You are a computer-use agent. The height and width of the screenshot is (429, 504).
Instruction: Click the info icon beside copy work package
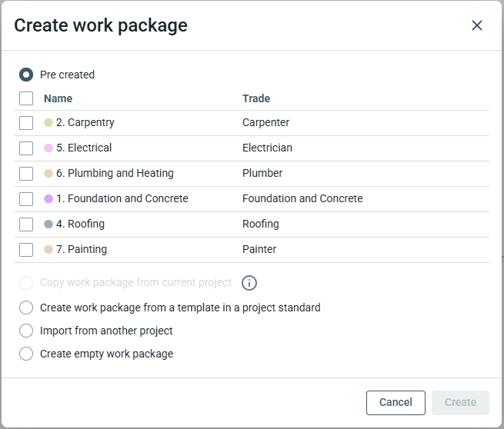point(249,283)
